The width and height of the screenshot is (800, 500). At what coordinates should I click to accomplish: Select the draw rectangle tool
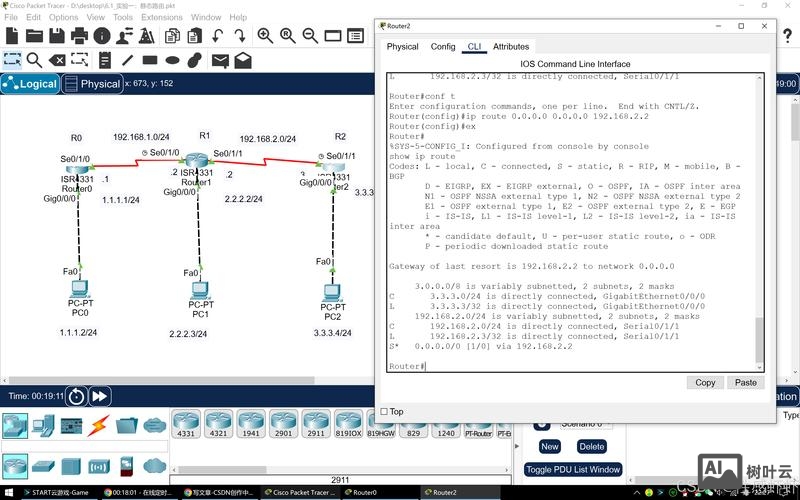(150, 60)
